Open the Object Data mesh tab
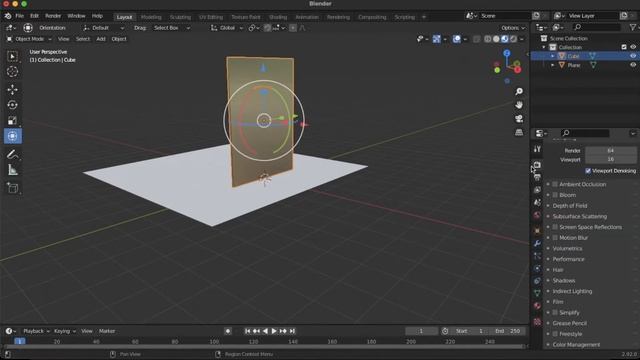The width and height of the screenshot is (640, 360). (x=537, y=293)
